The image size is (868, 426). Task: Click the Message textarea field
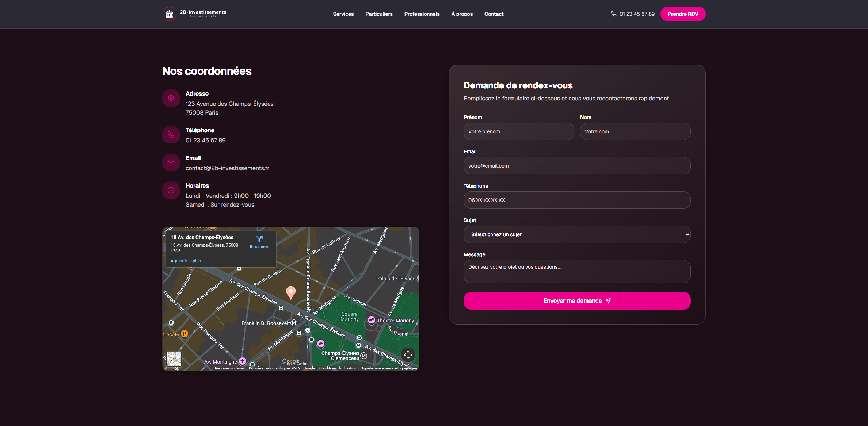577,272
